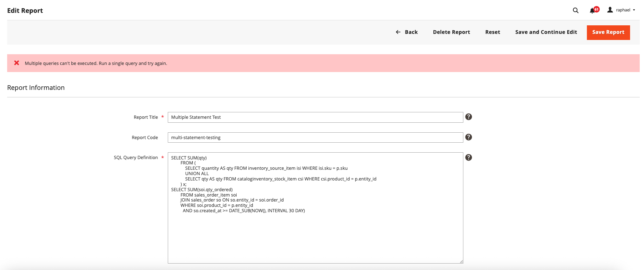Click the red X error icon
Screen dimensions: 644x270
tap(16, 63)
